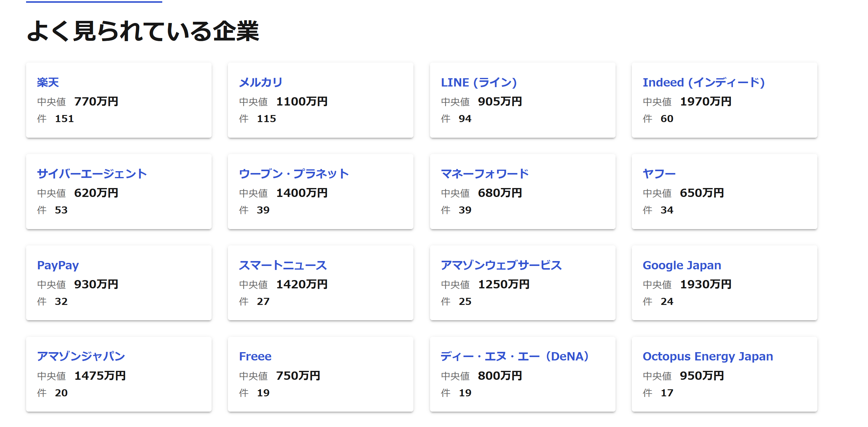The height and width of the screenshot is (427, 868).
Task: Select the ヤフー company link
Action: 659,174
